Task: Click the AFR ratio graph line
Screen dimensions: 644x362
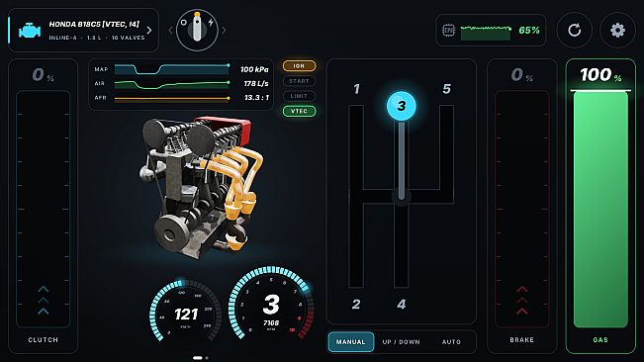Action: pyautogui.click(x=172, y=99)
